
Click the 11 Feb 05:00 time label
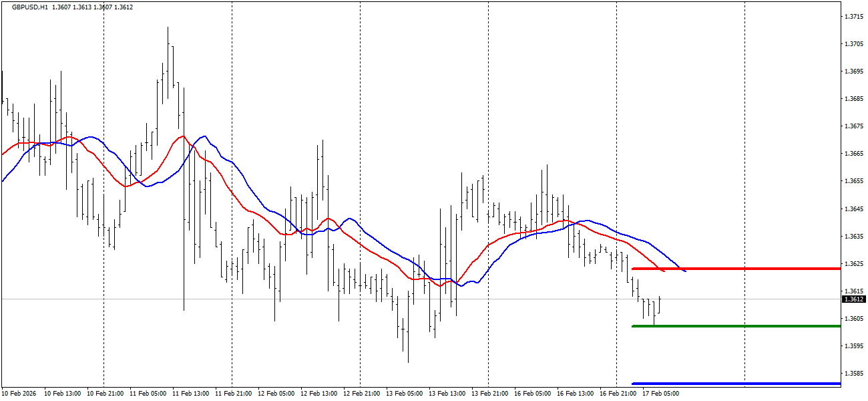[x=148, y=394]
